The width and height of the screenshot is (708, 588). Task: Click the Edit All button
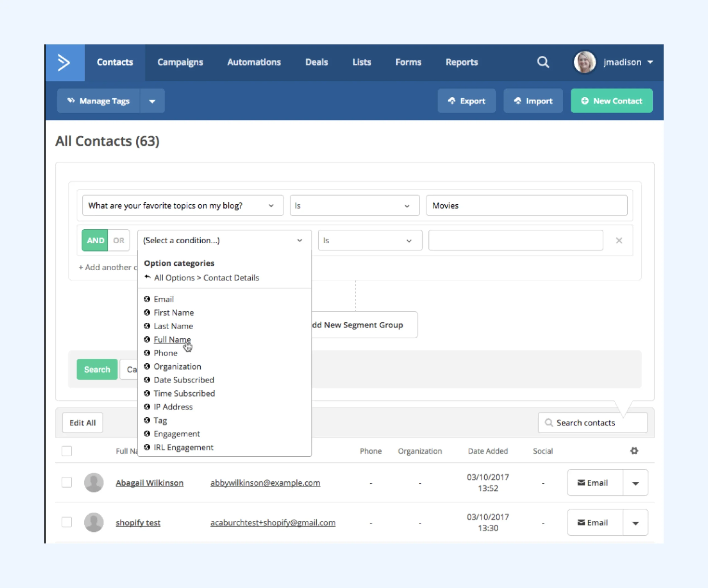[83, 423]
